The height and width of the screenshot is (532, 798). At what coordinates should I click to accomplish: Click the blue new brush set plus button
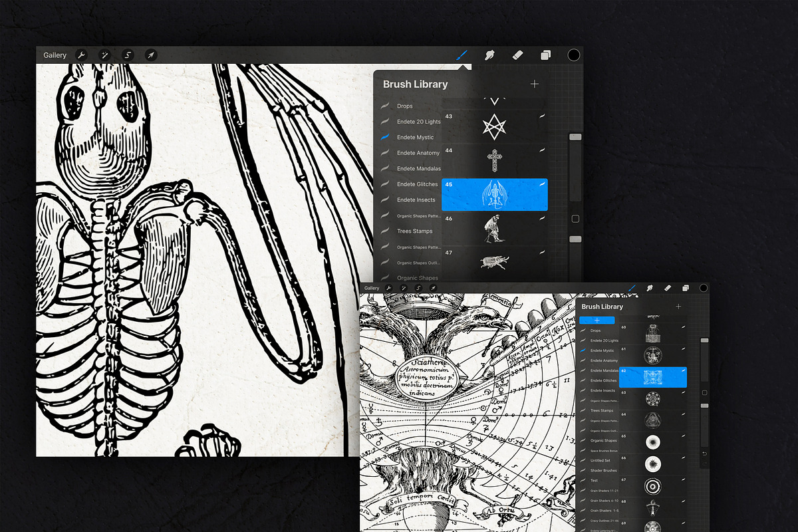pos(597,320)
